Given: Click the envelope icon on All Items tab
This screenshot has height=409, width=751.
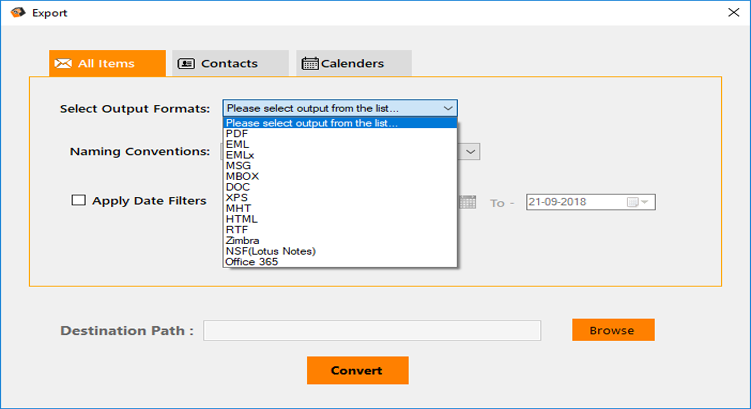Looking at the screenshot, I should click(63, 64).
